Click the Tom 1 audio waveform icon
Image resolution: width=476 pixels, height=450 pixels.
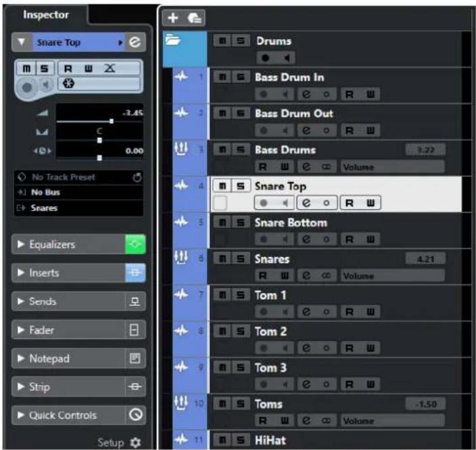click(x=181, y=294)
